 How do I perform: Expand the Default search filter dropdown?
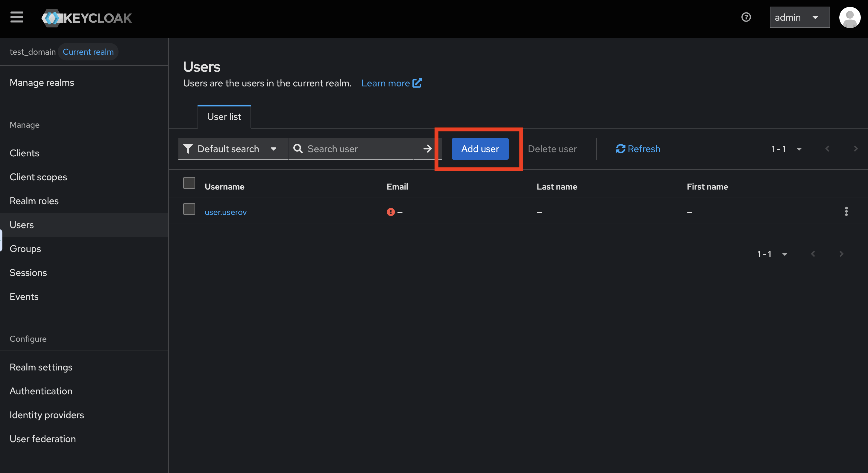tap(233, 149)
